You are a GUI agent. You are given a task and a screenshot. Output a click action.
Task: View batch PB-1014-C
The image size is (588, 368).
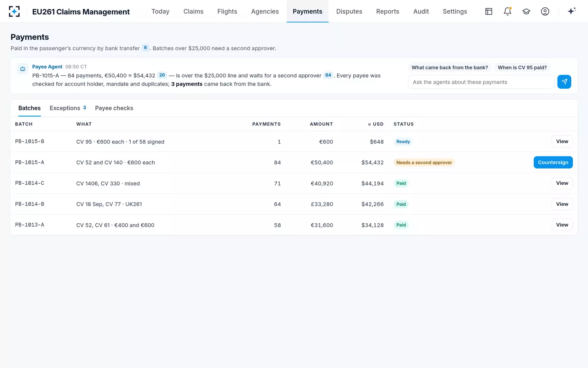pyautogui.click(x=562, y=183)
